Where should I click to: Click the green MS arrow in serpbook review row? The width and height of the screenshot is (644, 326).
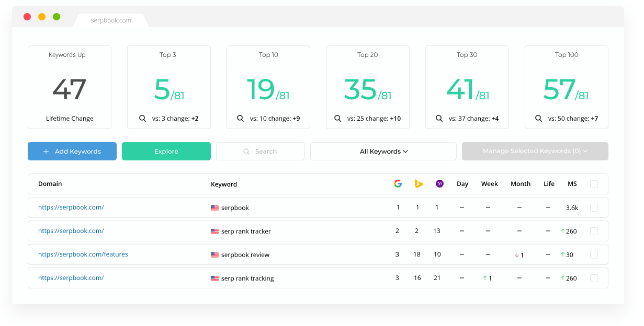click(563, 254)
